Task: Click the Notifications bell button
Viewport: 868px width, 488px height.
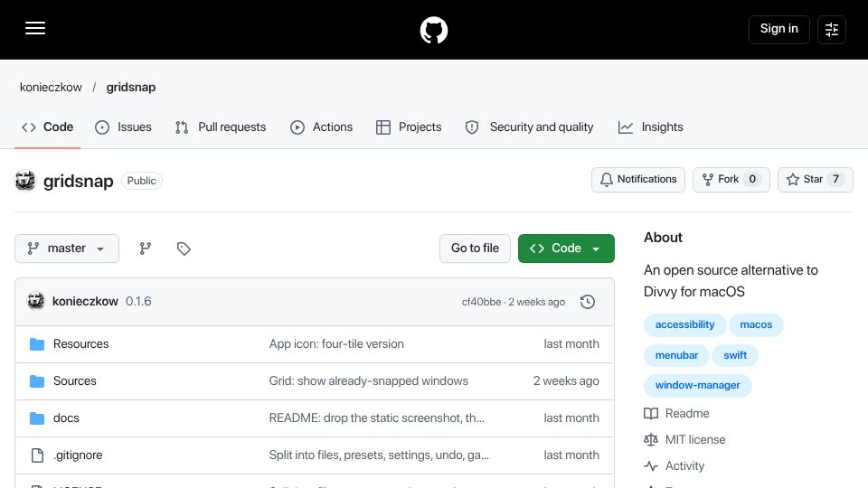Action: [x=638, y=179]
